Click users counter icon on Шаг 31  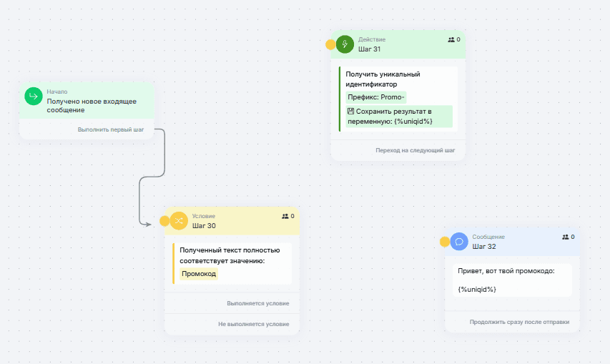[451, 39]
